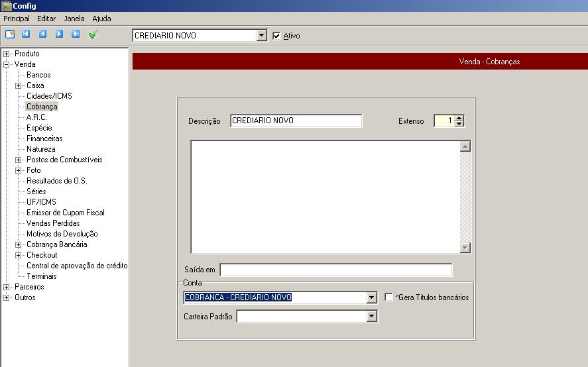Enable Gera Titulos bancários checkbox
The image size is (588, 367).
tap(388, 297)
